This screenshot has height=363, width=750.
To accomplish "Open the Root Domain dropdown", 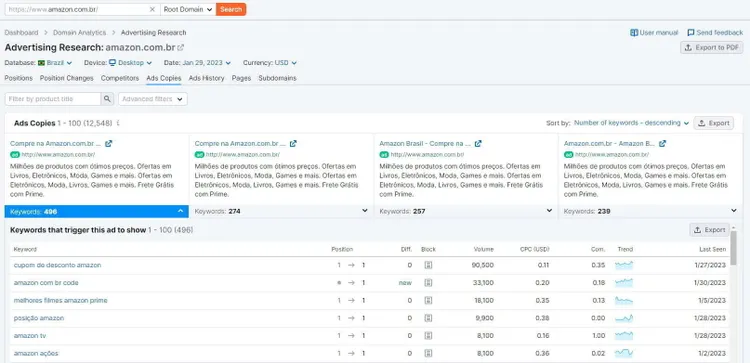I will coord(188,10).
